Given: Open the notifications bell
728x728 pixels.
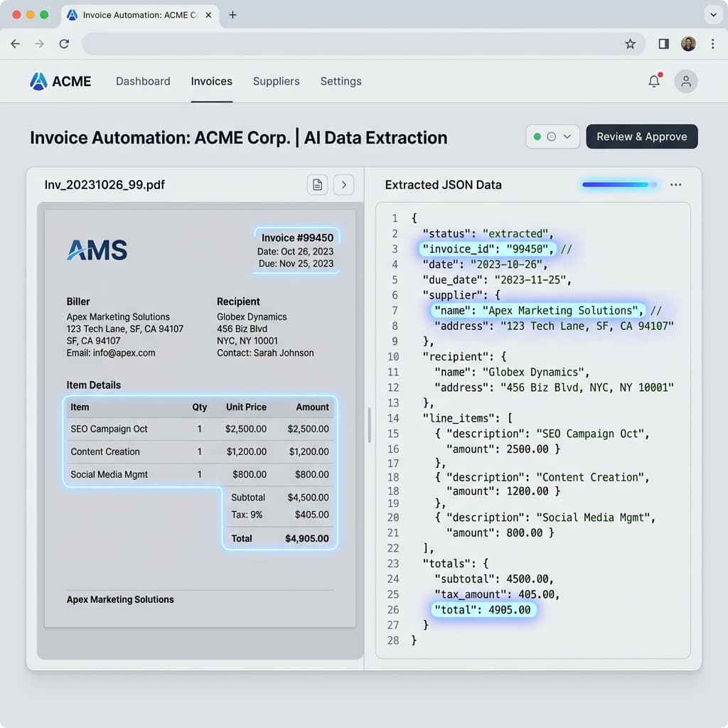Looking at the screenshot, I should click(x=654, y=81).
